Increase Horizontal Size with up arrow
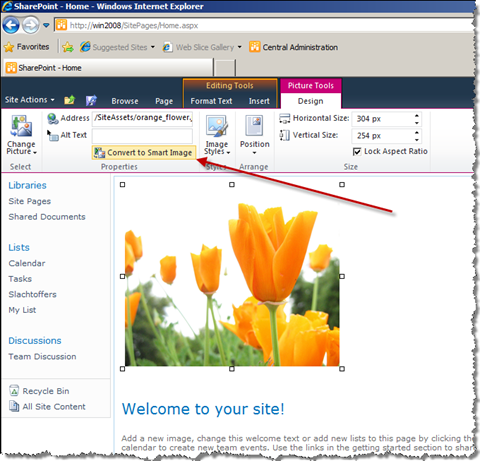Viewport: 480px width, 461px height. point(417,116)
